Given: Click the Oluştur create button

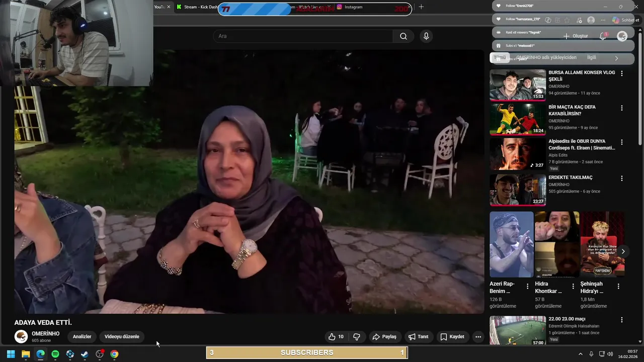Looking at the screenshot, I should click(576, 36).
